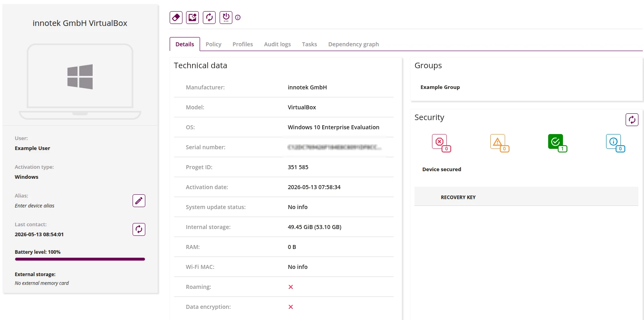Click the Windows logo laptop image
This screenshot has height=320, width=644.
click(80, 81)
